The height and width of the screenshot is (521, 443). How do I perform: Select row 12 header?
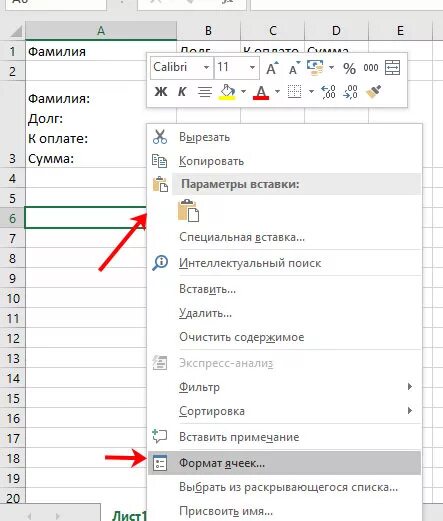13,338
